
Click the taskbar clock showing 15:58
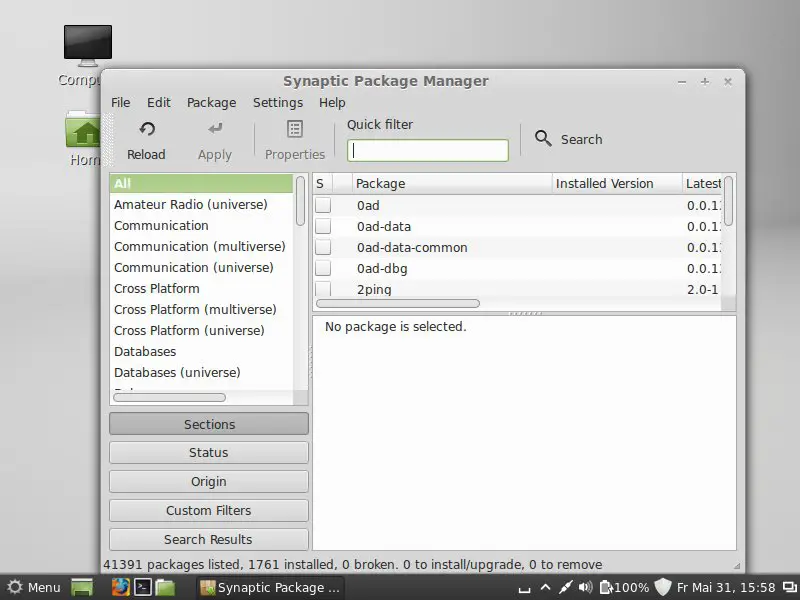pyautogui.click(x=726, y=588)
